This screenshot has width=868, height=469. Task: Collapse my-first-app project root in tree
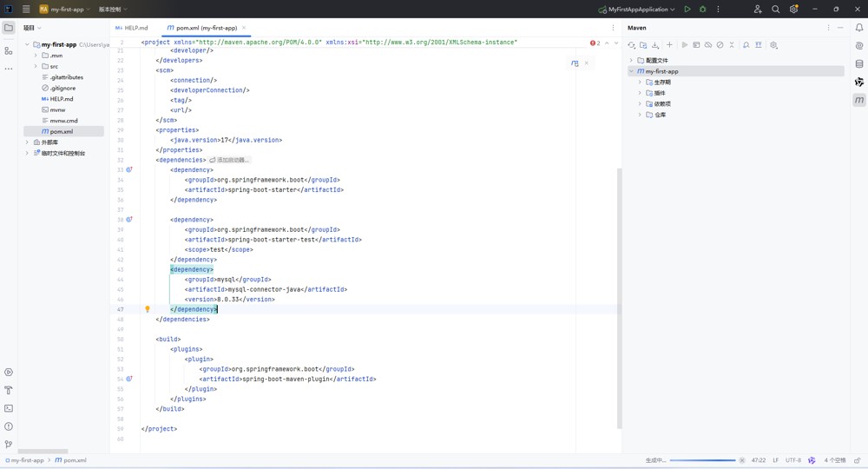(x=27, y=44)
